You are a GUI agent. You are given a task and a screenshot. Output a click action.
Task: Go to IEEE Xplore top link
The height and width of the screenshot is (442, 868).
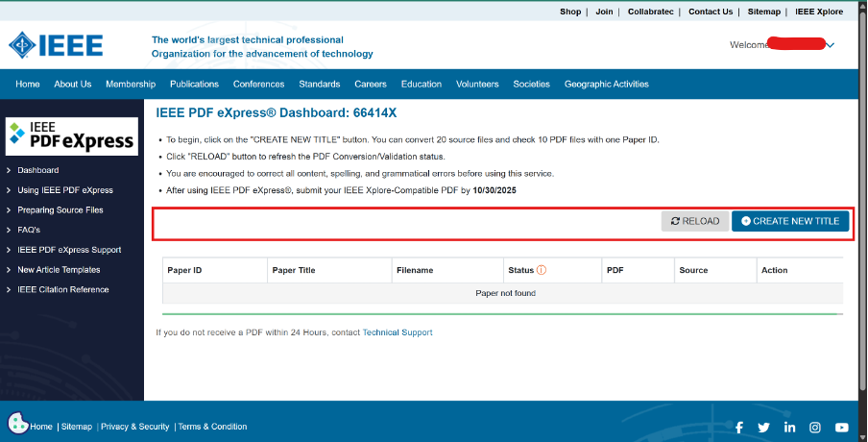click(x=819, y=12)
